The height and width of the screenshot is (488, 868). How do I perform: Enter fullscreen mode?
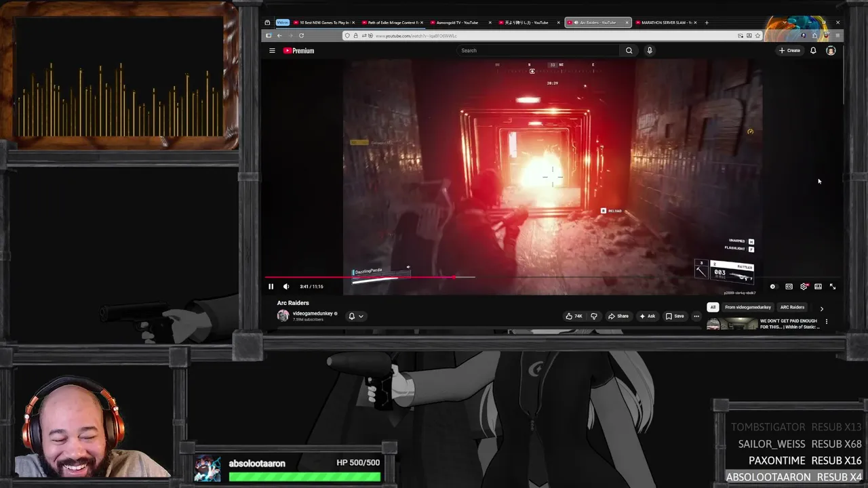(x=833, y=287)
